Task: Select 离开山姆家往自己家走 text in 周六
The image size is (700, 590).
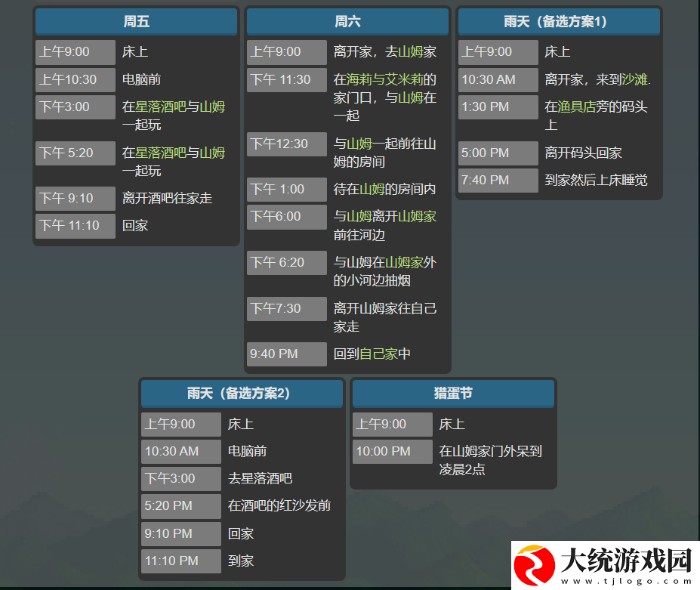Action: click(x=385, y=317)
